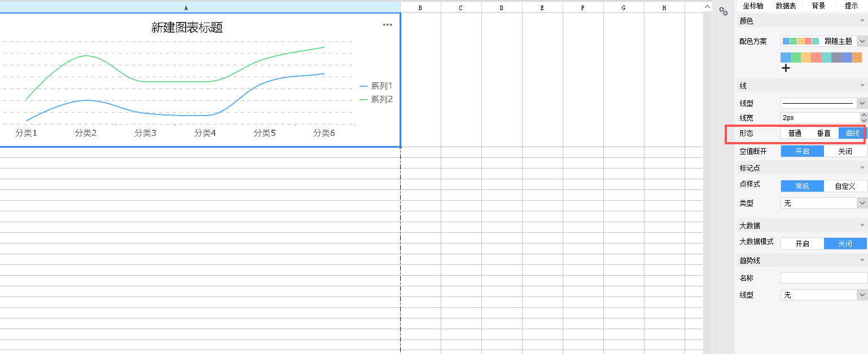Click the 分类4 axis label
The height and width of the screenshot is (354, 868).
point(205,133)
